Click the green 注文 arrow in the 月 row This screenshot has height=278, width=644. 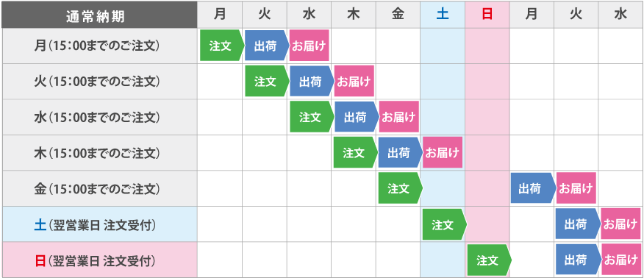coord(222,46)
